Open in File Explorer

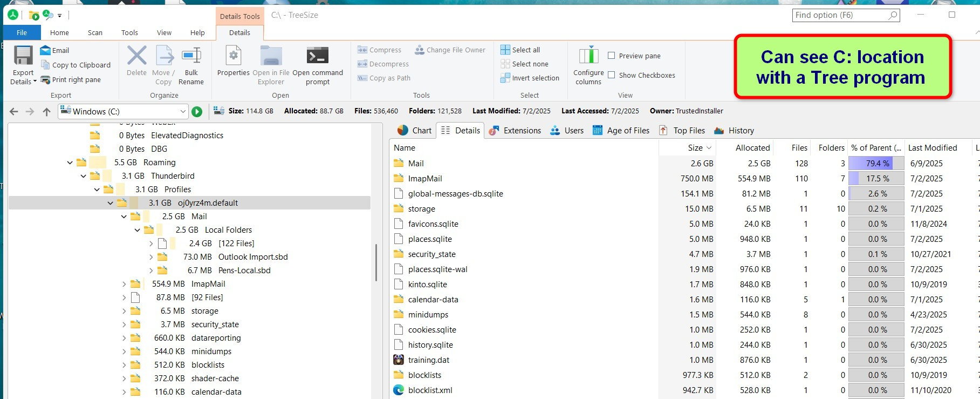271,66
